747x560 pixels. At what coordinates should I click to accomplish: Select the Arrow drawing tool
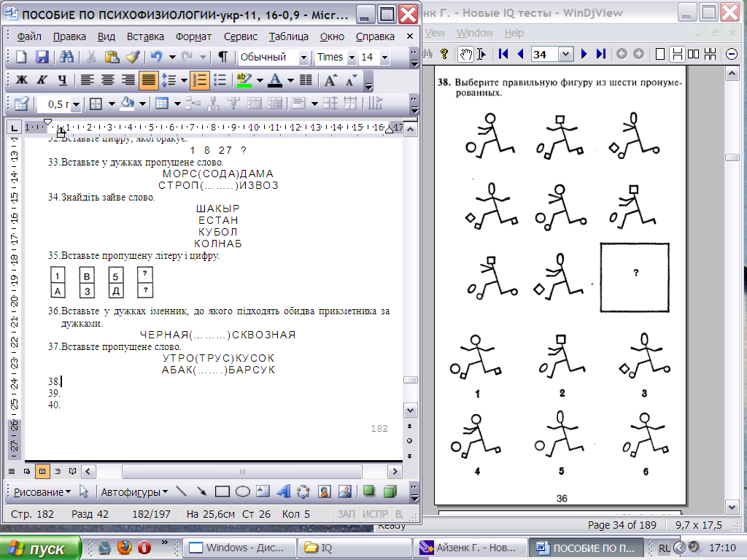[x=201, y=491]
